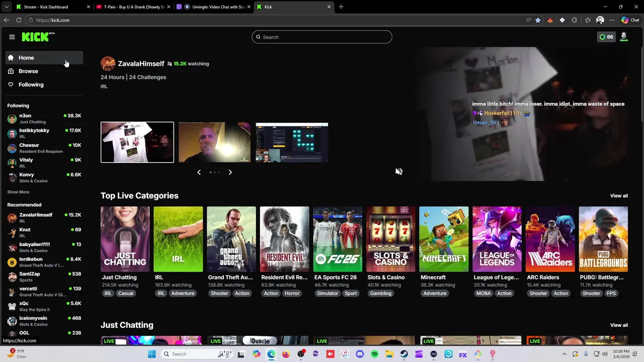This screenshot has height=362, width=644.
Task: Open Spotify from taskbar
Action: 374,354
